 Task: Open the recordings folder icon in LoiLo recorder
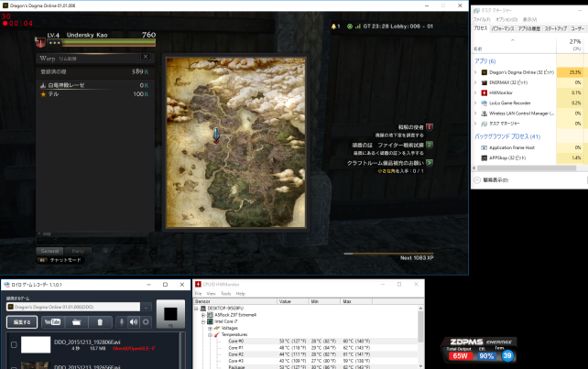(x=77, y=321)
